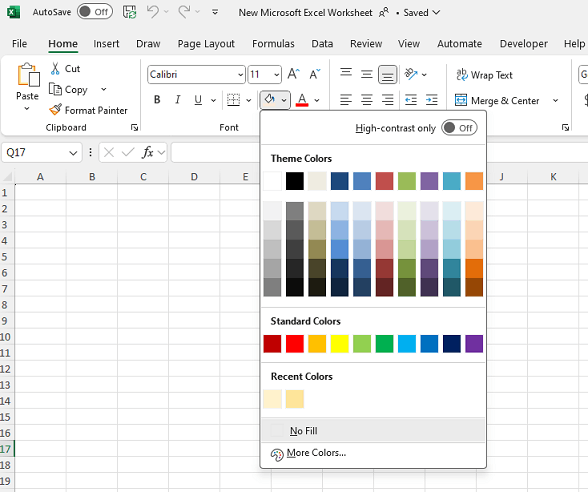Viewport: 588px width, 492px height.
Task: Click Saved status dropdown in title
Action: pyautogui.click(x=421, y=12)
